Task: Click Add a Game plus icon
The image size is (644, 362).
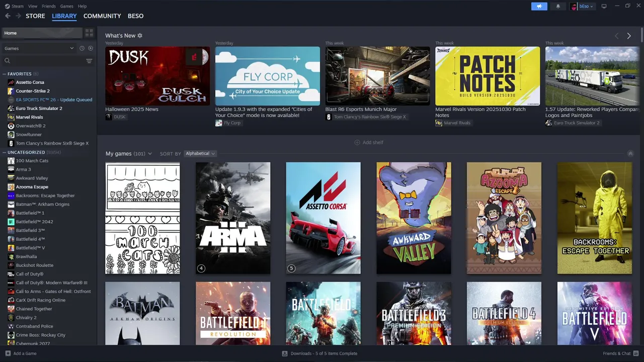Action: (8, 353)
